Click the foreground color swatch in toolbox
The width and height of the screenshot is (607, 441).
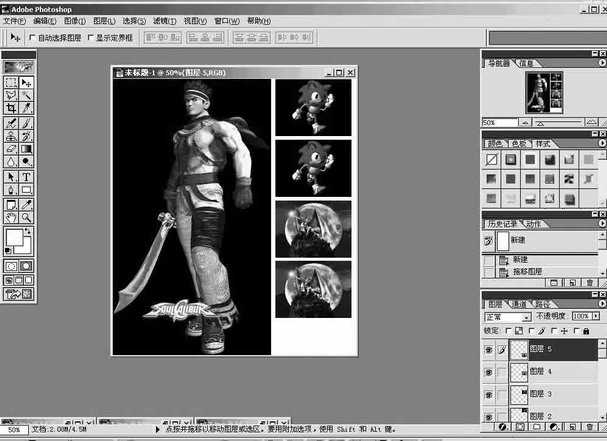pyautogui.click(x=15, y=238)
